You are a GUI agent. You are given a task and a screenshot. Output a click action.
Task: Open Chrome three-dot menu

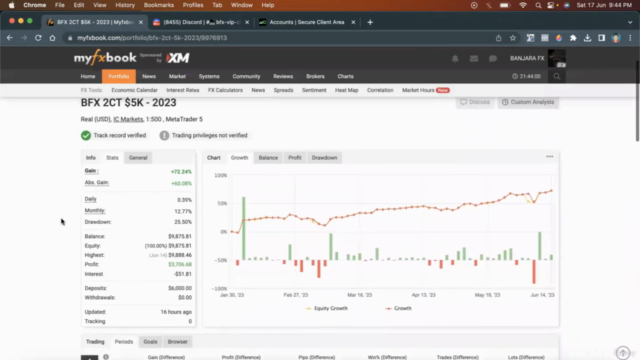tap(630, 38)
